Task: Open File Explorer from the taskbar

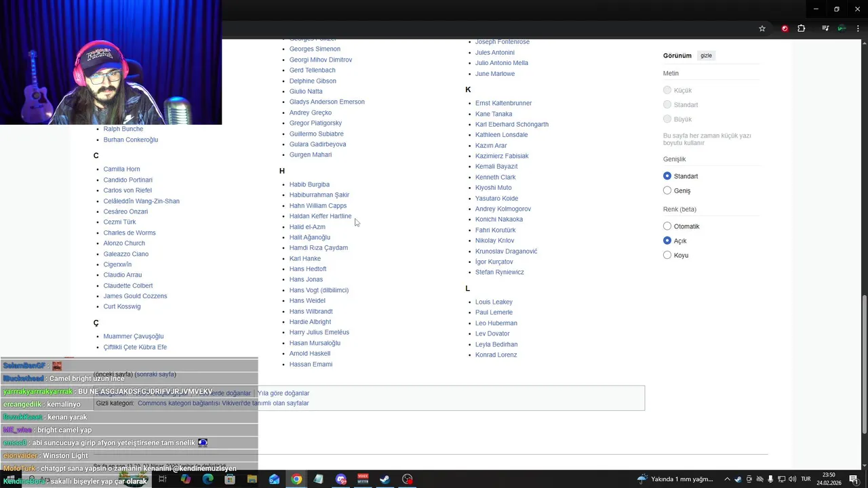Action: pyautogui.click(x=252, y=479)
